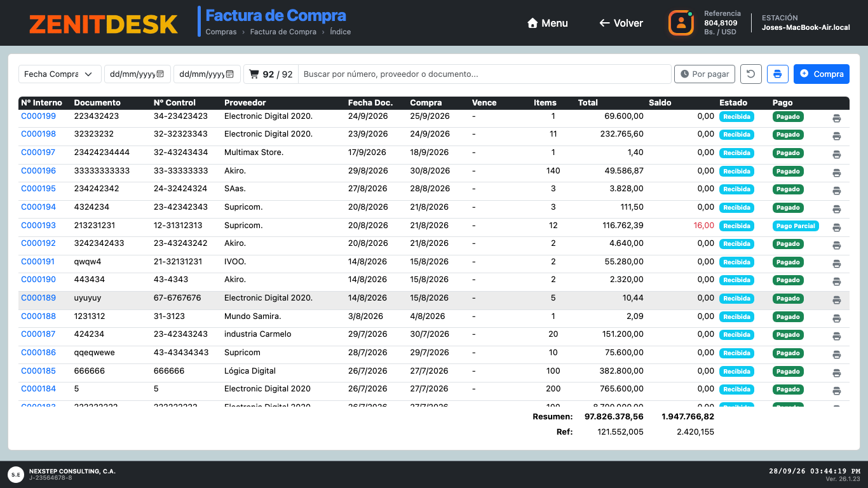Click the print icon for invoice C000199
Screen dimensions: 868x488
(836, 118)
